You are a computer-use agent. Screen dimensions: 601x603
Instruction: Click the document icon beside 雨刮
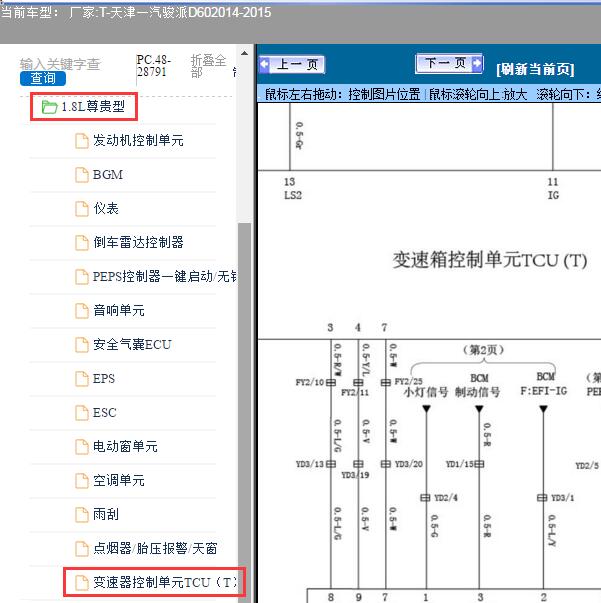[82, 515]
